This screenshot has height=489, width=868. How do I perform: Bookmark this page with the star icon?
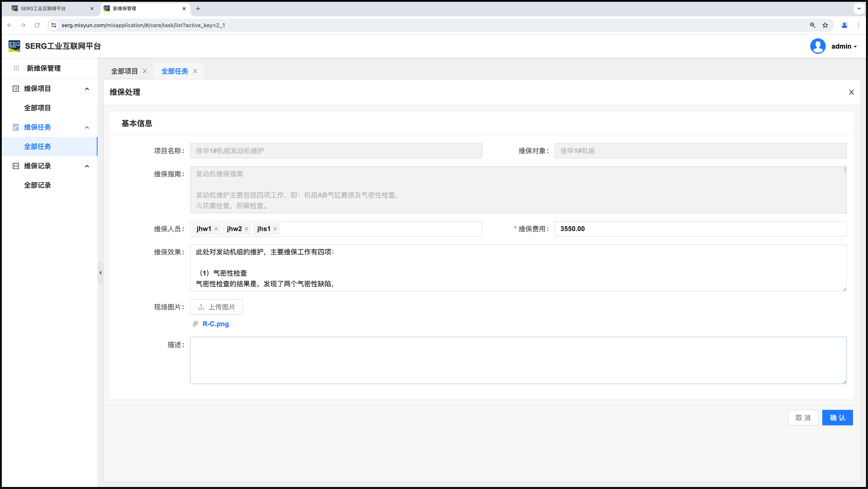click(x=825, y=25)
